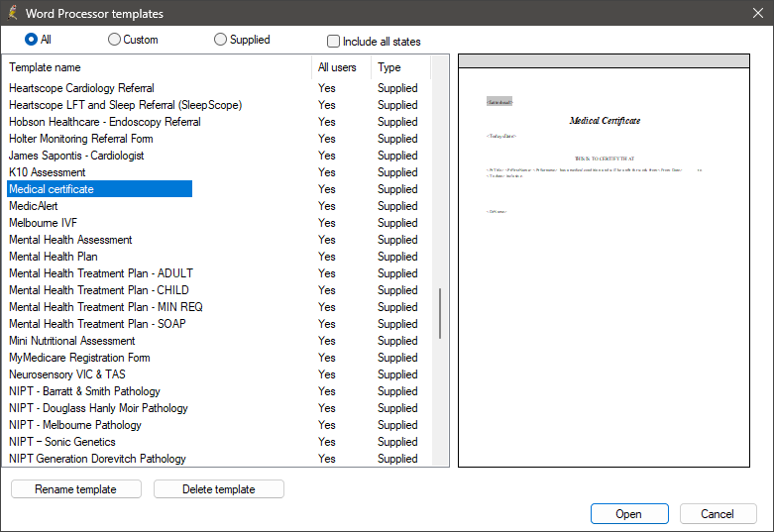774x532 pixels.
Task: Click the Cancel button
Action: click(718, 514)
